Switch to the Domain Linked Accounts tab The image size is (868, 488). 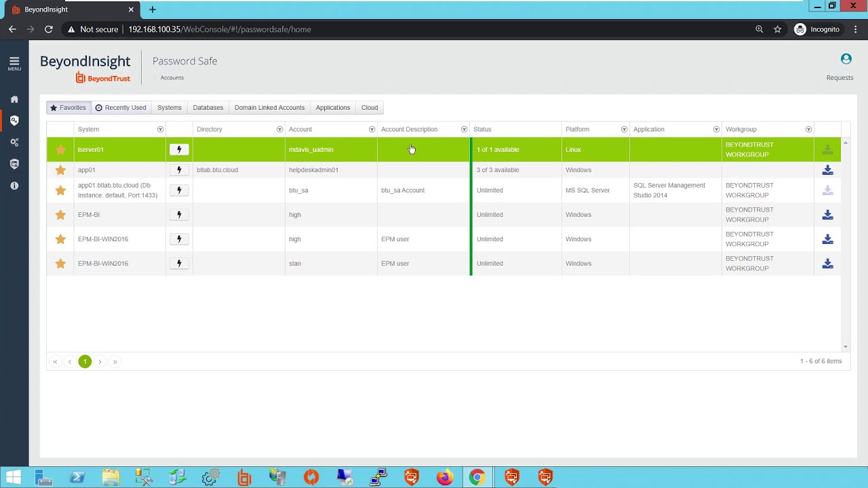click(269, 108)
